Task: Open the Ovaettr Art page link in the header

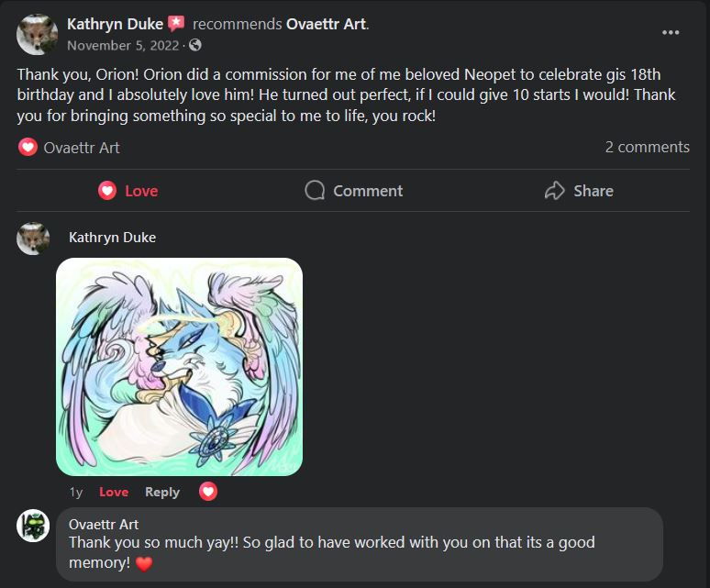Action: (327, 24)
